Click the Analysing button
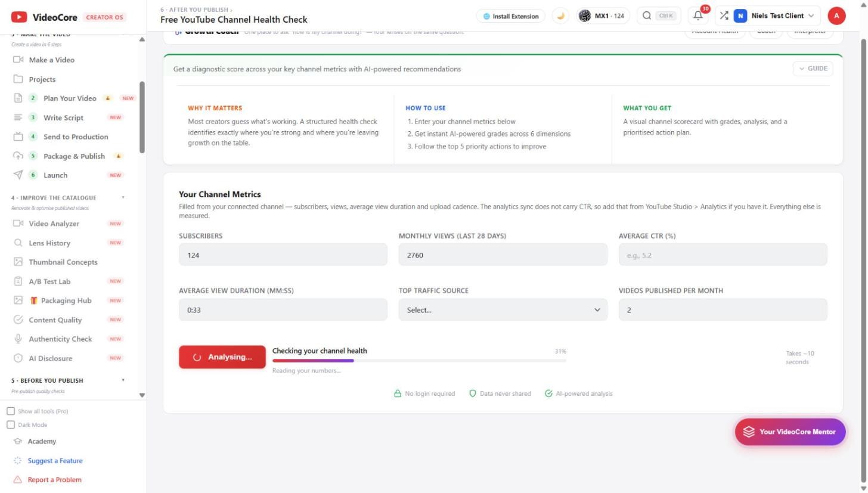Screen dimensions: 868x493 click(x=222, y=357)
